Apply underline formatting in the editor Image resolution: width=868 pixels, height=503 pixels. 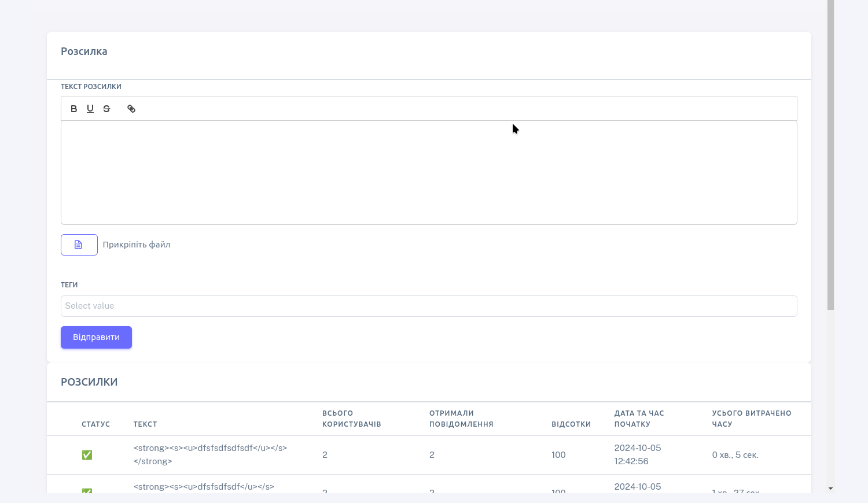click(x=90, y=109)
